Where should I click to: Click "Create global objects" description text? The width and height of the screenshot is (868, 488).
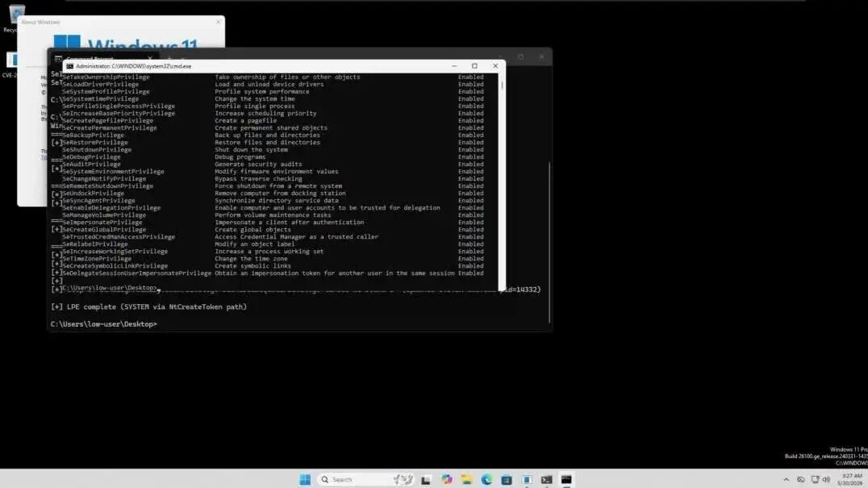pyautogui.click(x=253, y=230)
